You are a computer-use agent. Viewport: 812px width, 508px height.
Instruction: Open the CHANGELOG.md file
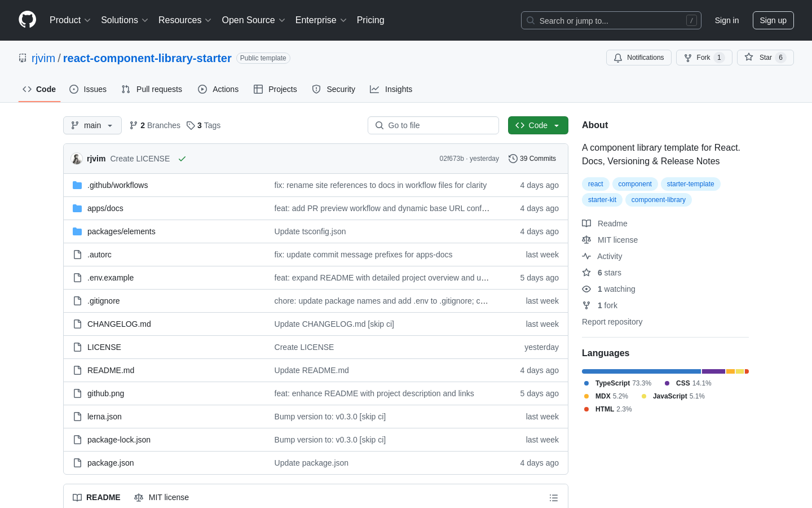click(x=119, y=324)
